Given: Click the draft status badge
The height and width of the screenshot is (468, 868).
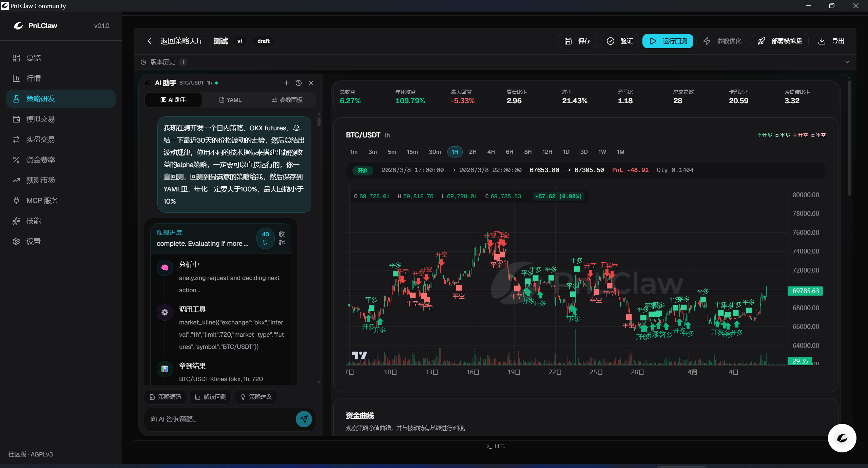Looking at the screenshot, I should point(263,41).
